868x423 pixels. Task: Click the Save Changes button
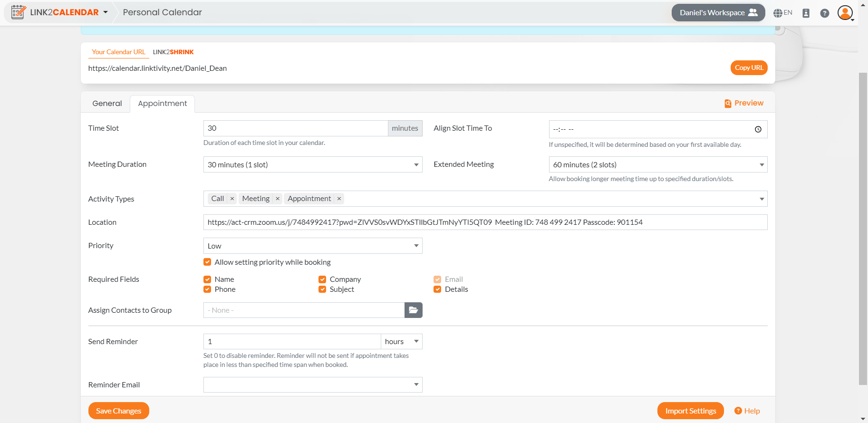tap(119, 411)
